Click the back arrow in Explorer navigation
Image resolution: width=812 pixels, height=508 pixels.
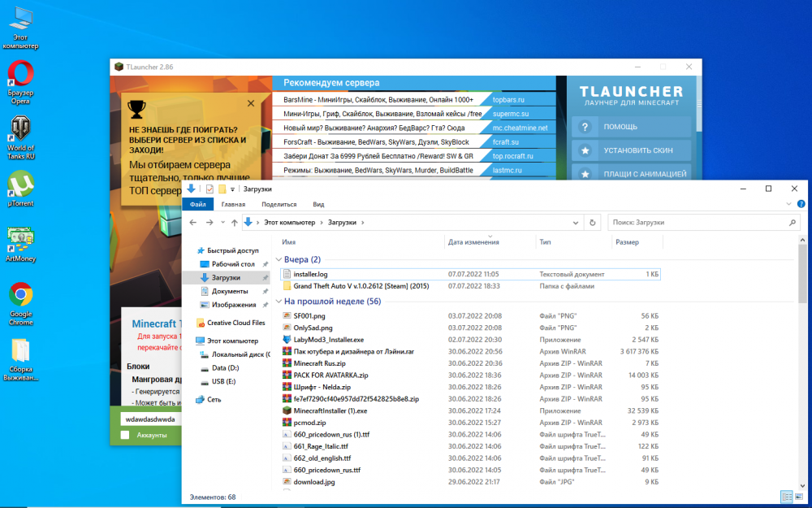[192, 223]
